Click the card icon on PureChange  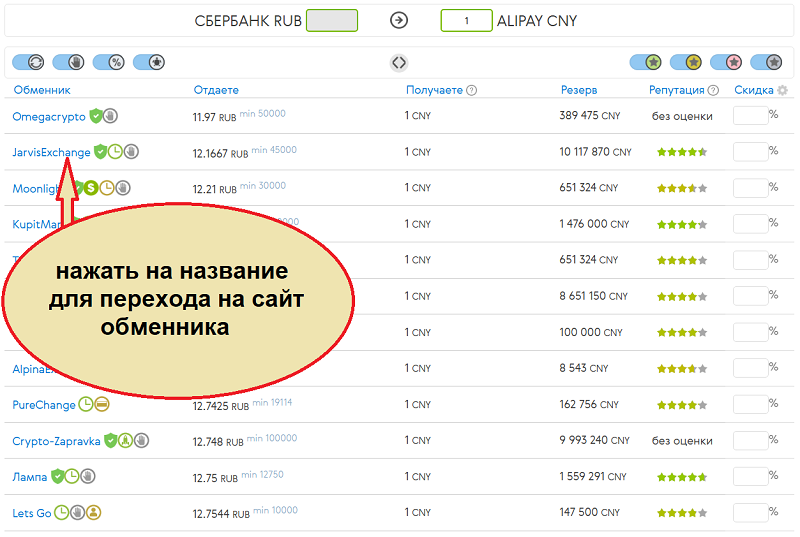[x=102, y=404]
